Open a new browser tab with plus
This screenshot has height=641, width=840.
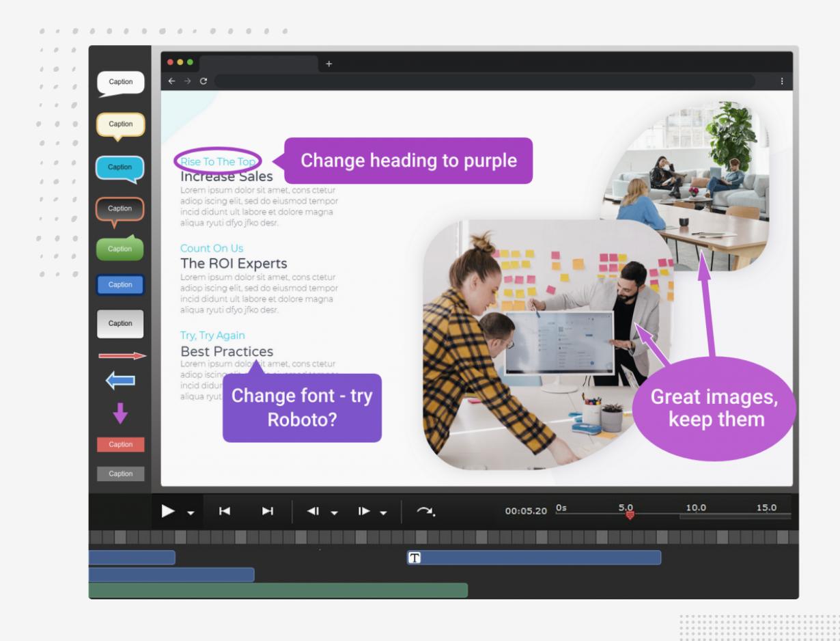click(x=328, y=64)
